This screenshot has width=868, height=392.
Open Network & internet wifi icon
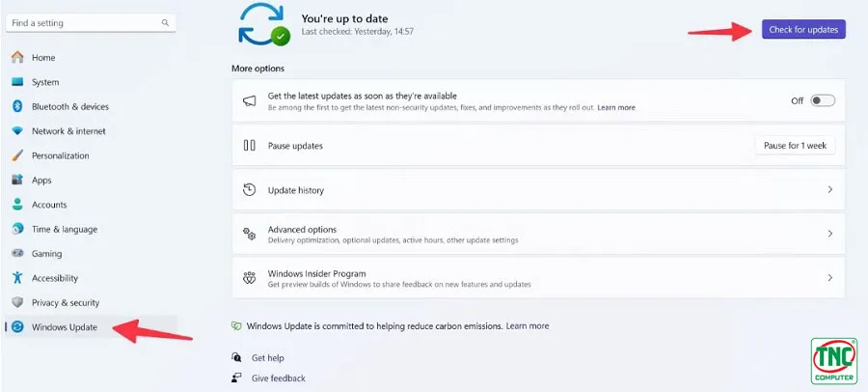(17, 131)
